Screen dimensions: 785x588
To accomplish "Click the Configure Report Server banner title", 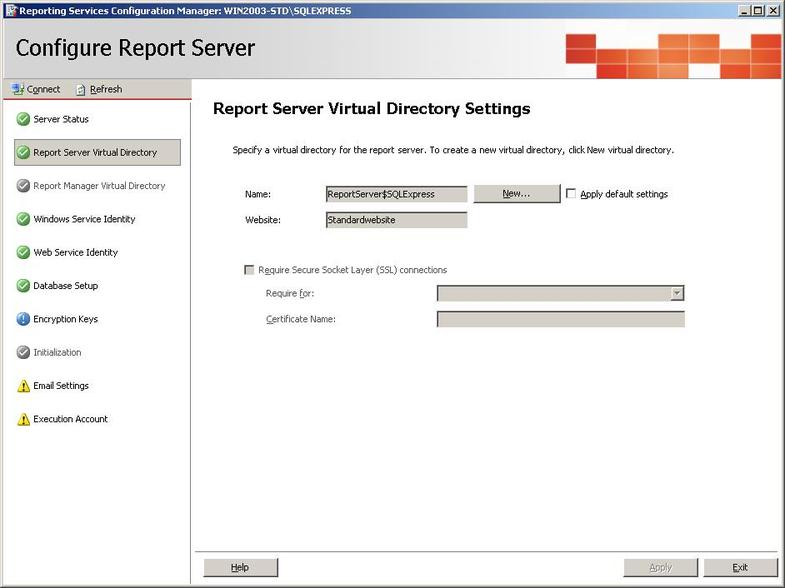I will [x=135, y=48].
